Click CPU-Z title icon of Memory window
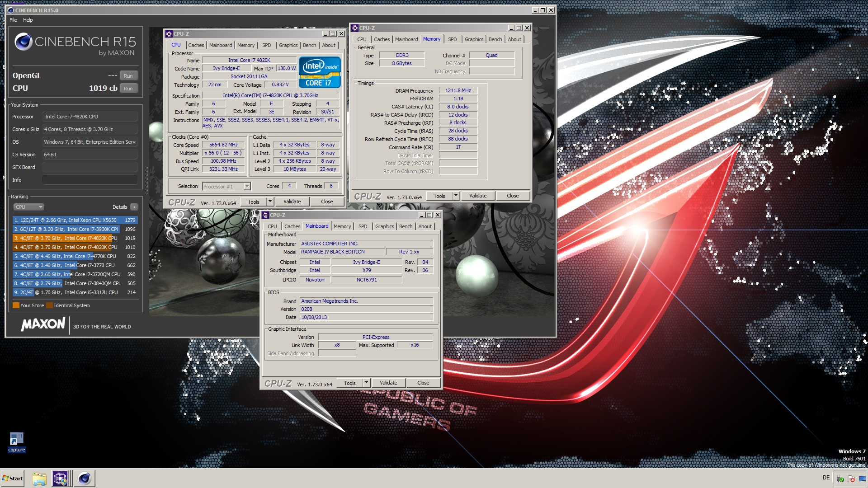Screen dimensions: 868x488 coord(355,28)
